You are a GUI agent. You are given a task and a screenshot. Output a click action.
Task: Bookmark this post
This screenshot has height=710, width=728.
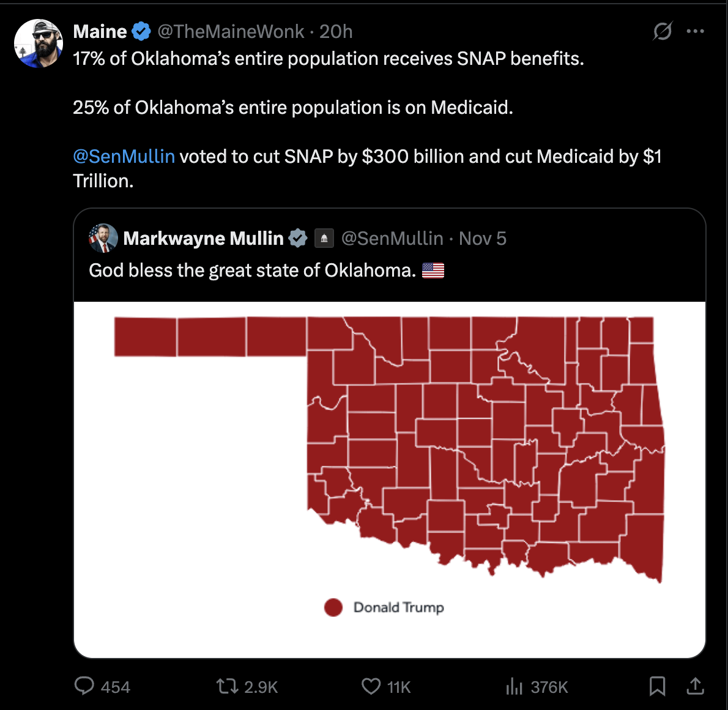point(657,686)
